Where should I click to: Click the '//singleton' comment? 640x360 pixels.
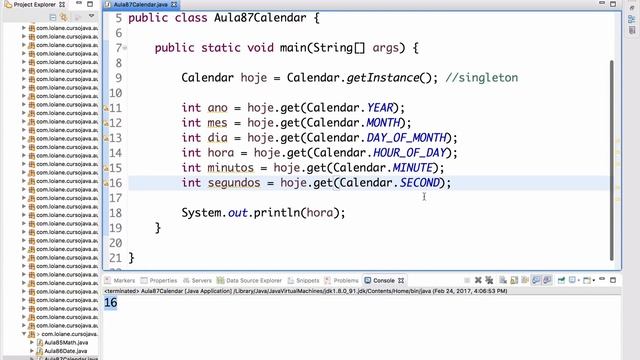coord(482,78)
